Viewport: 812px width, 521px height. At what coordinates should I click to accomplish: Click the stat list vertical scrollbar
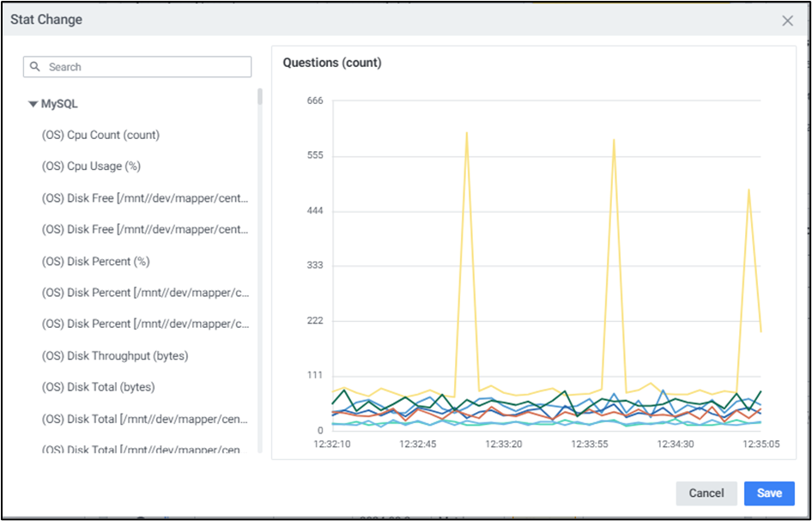pos(260,97)
